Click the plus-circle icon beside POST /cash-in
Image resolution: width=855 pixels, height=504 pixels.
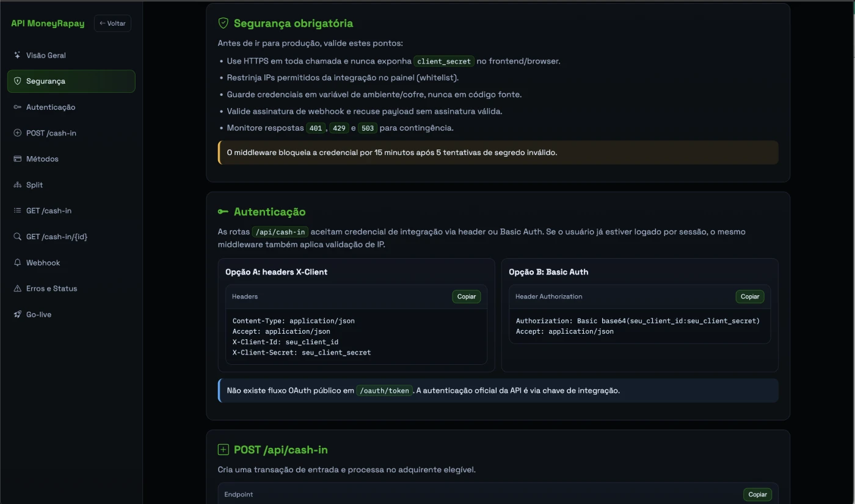coord(17,133)
